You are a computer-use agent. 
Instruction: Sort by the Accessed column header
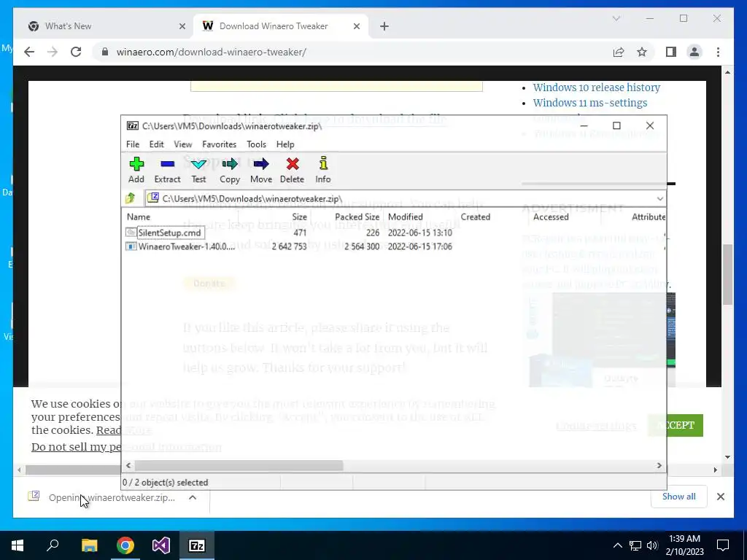(x=551, y=217)
